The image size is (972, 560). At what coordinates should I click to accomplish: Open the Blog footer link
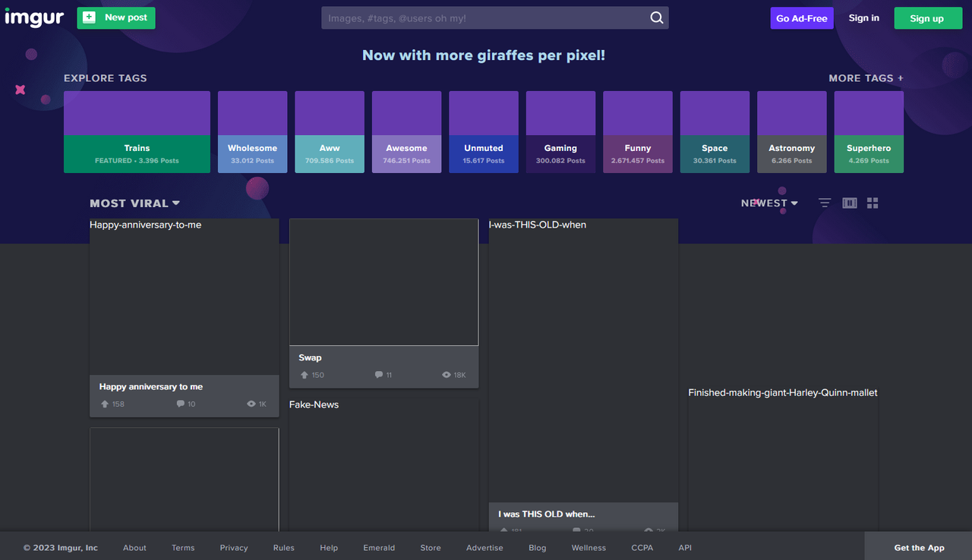tap(538, 548)
